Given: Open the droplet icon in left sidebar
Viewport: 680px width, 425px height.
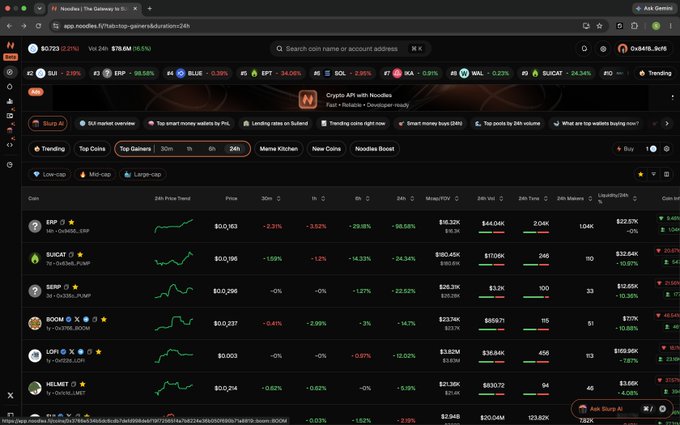Looking at the screenshot, I should (10, 87).
